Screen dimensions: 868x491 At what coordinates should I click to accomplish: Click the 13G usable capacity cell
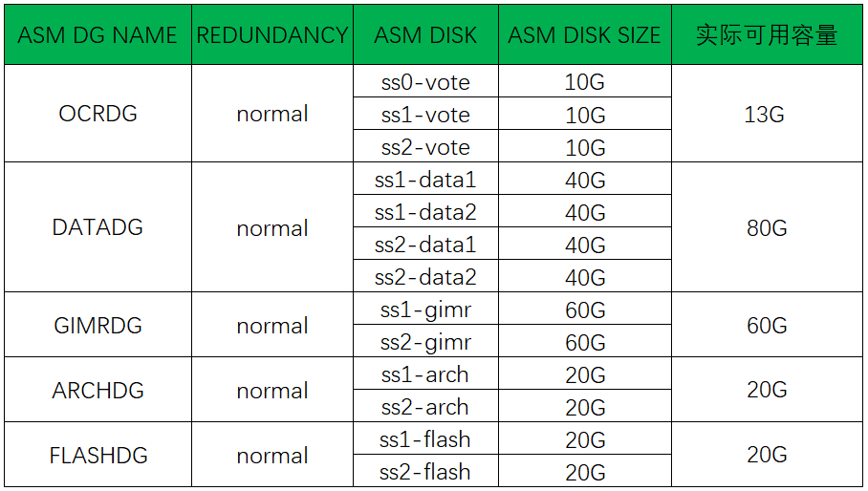(767, 114)
